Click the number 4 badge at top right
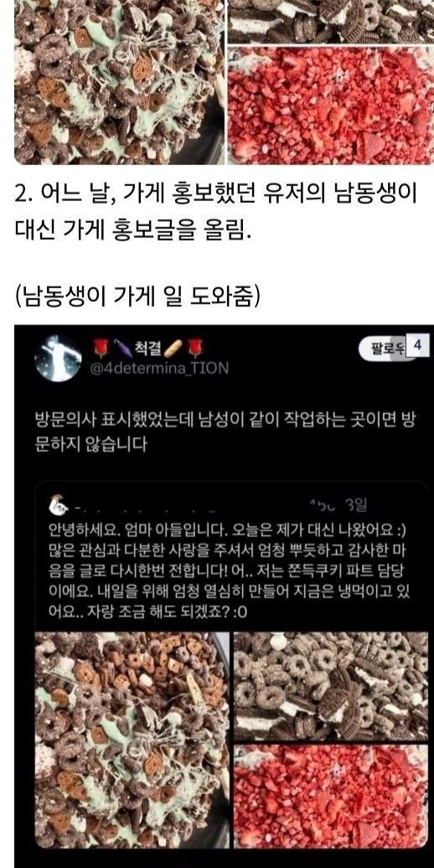Image resolution: width=434 pixels, height=868 pixels. click(417, 345)
